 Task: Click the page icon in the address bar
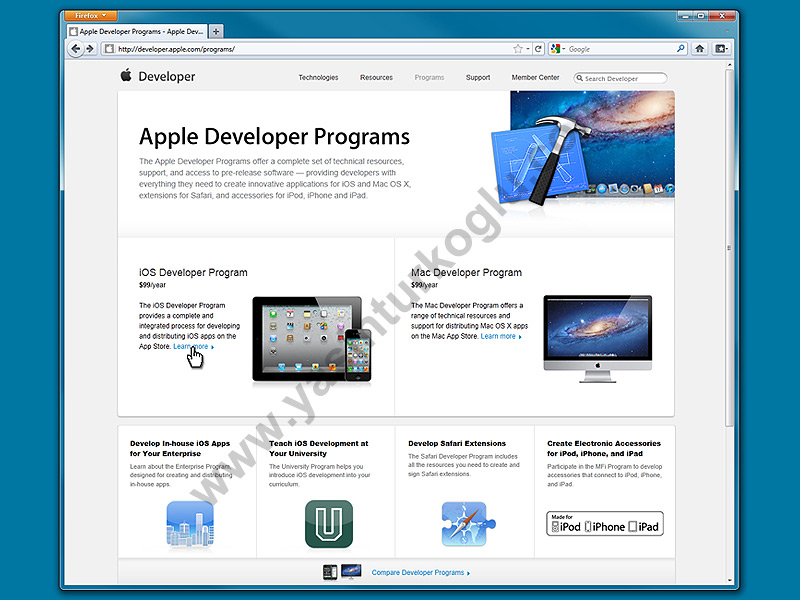coord(109,49)
